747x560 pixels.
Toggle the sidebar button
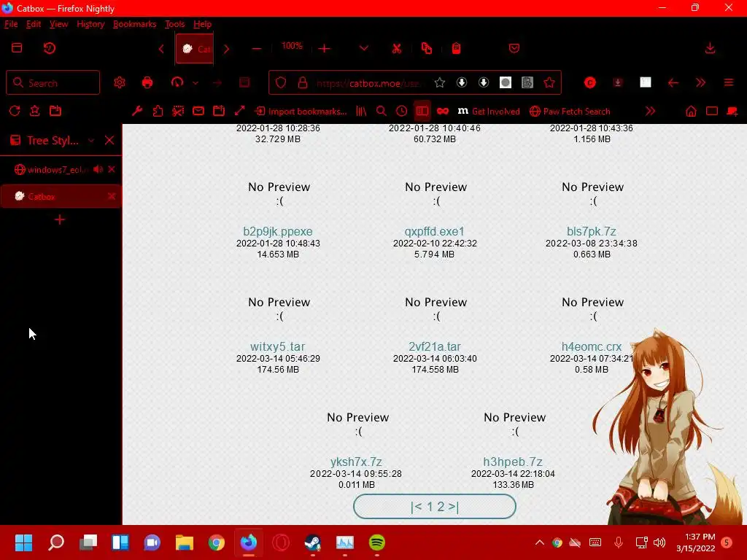pos(422,111)
